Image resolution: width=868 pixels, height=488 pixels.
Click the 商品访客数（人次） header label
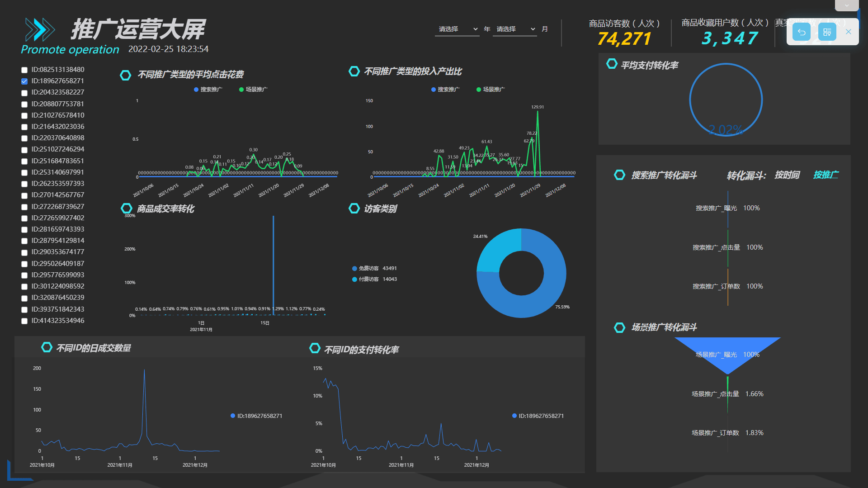624,23
